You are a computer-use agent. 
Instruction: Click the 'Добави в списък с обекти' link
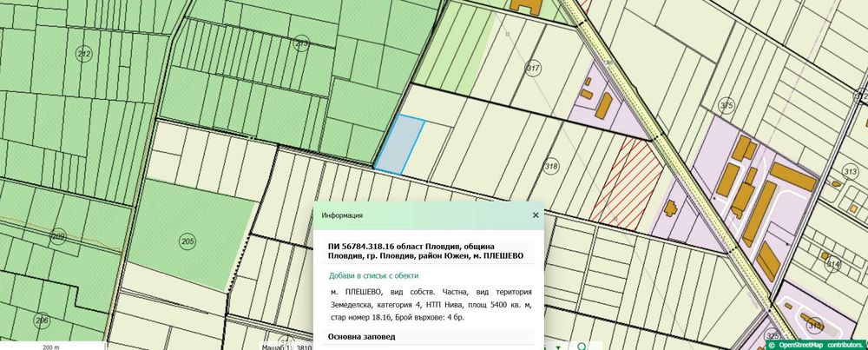[373, 276]
